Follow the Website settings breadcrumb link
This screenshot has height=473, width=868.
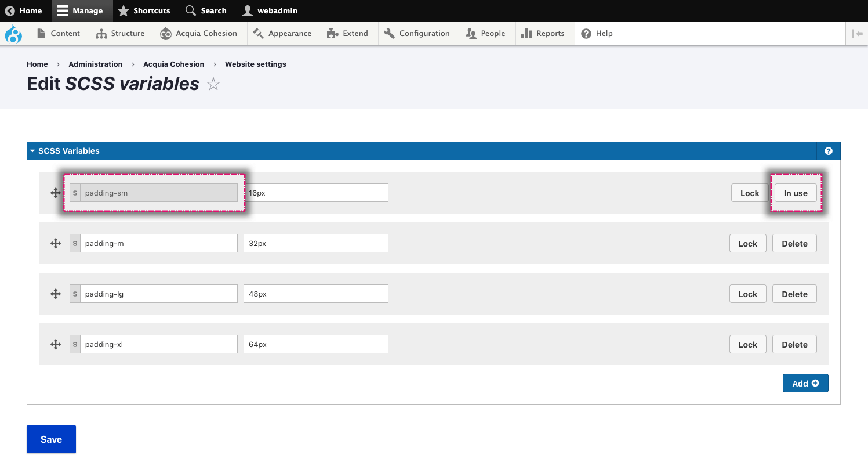(256, 64)
